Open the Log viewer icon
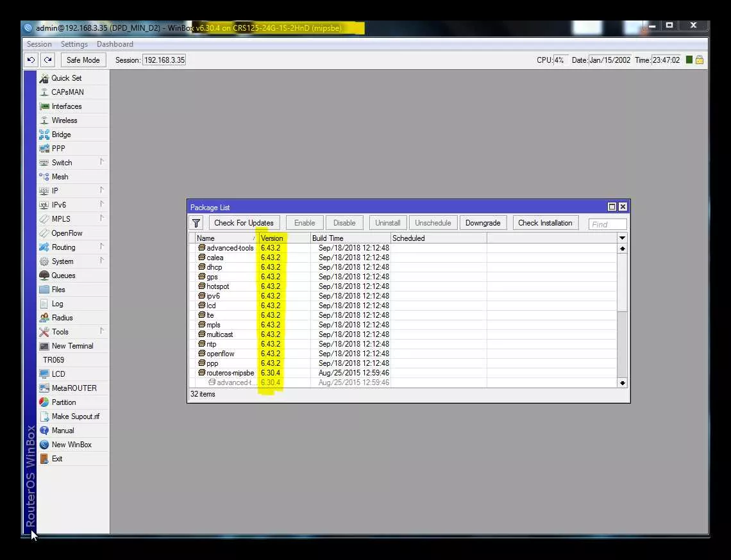The height and width of the screenshot is (560, 731). (x=44, y=304)
